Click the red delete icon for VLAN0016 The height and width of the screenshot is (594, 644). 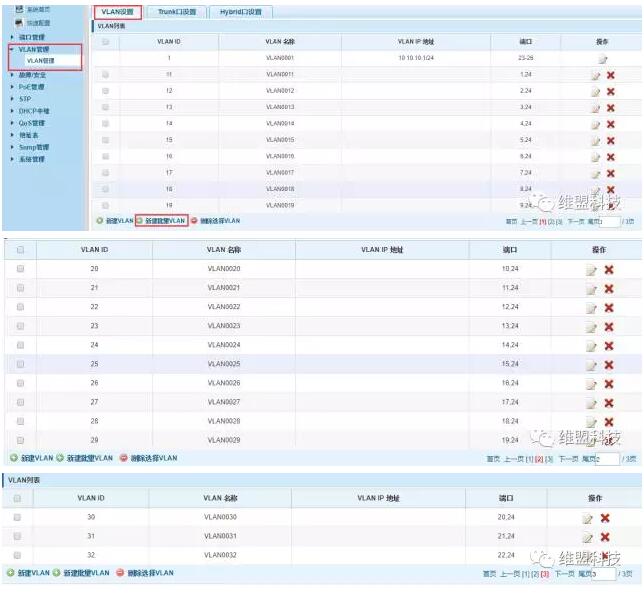[610, 157]
